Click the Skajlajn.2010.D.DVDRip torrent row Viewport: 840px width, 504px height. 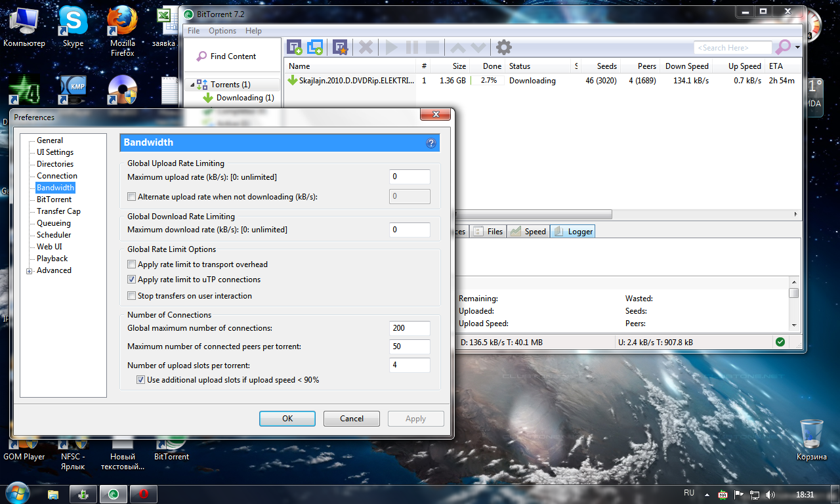pyautogui.click(x=543, y=81)
